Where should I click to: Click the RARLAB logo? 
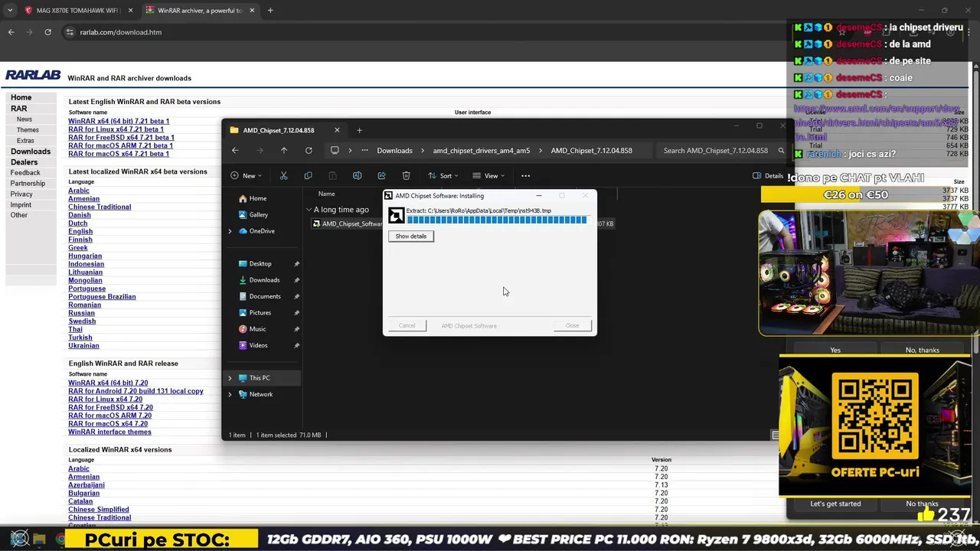pos(33,75)
